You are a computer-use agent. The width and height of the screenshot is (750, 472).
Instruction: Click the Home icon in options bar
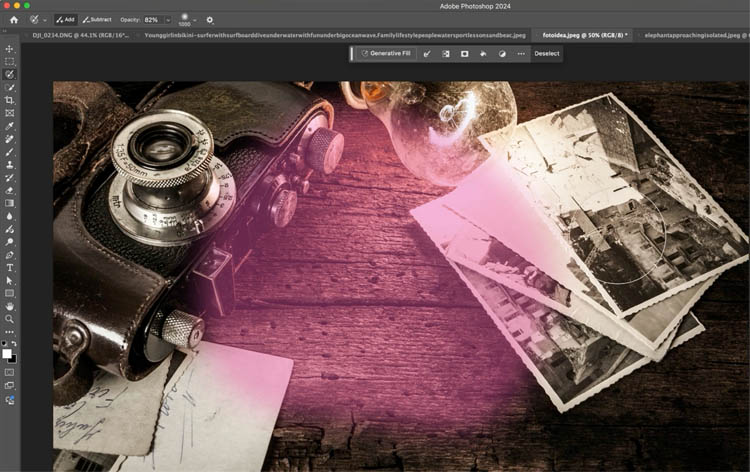(14, 20)
